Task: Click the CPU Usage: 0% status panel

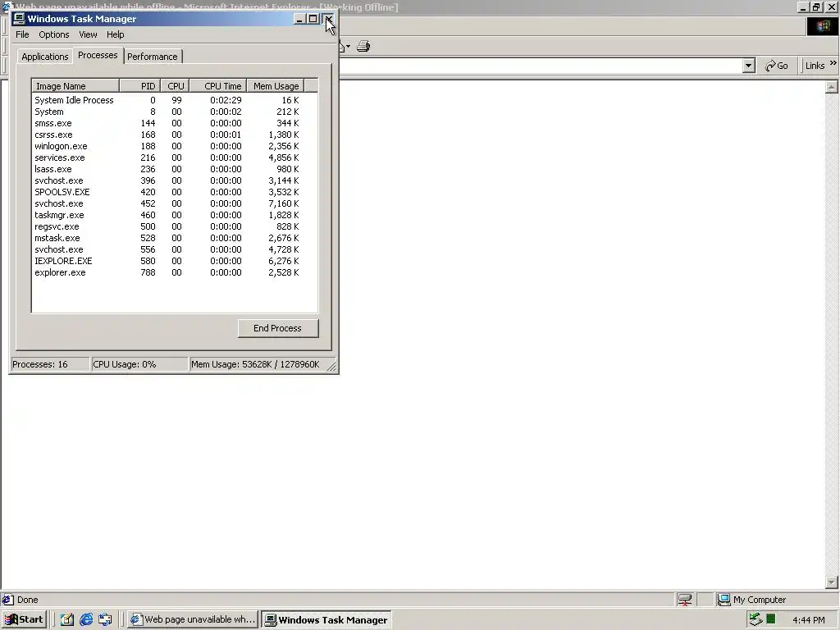Action: pyautogui.click(x=139, y=364)
